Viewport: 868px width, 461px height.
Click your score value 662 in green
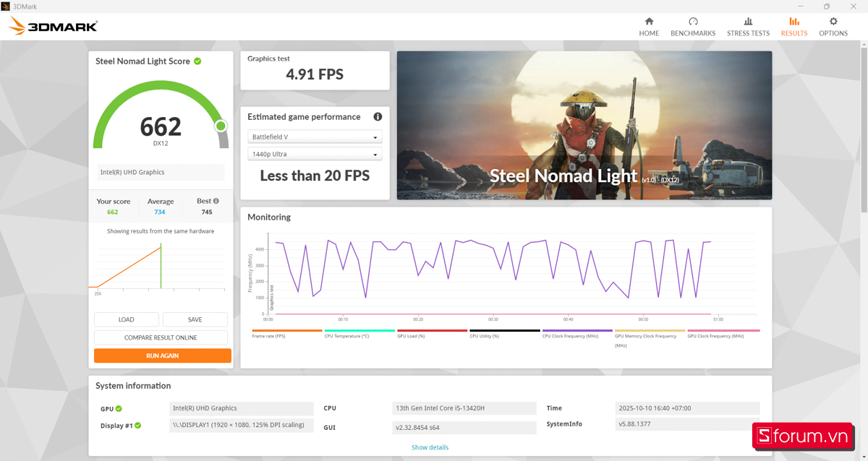[x=113, y=212]
